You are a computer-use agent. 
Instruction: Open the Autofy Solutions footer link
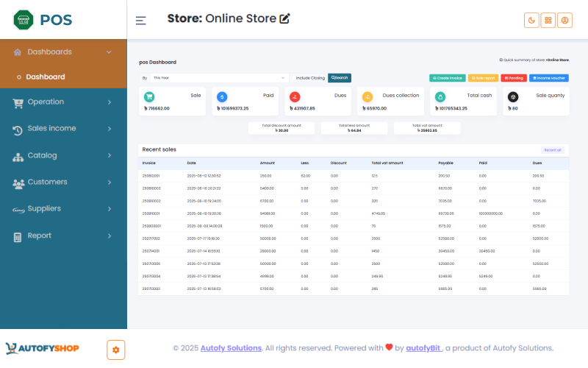231,348
